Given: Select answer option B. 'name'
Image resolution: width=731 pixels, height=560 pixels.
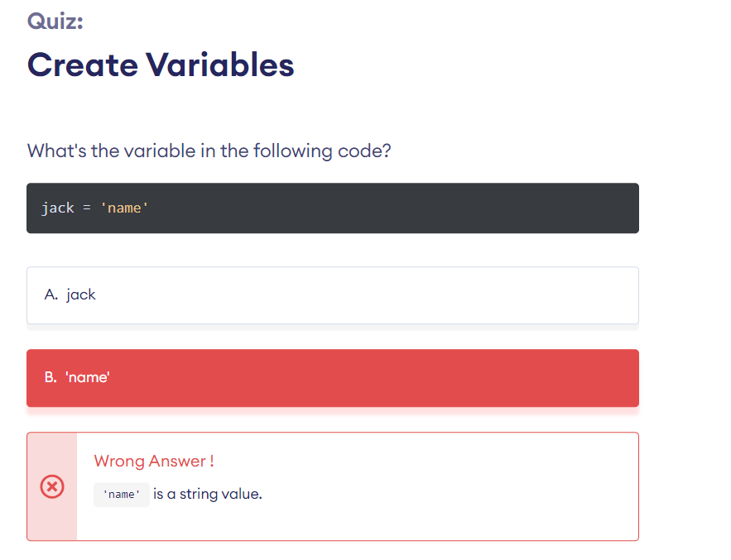Looking at the screenshot, I should coord(333,378).
